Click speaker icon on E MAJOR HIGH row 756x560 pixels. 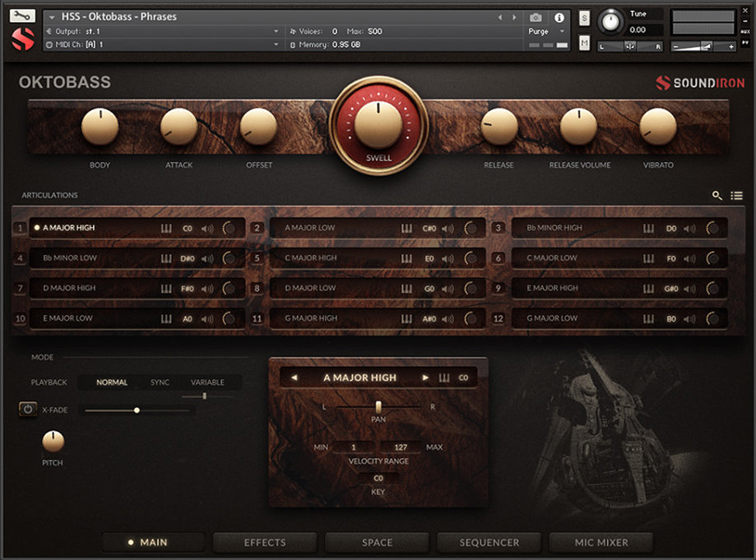coord(690,289)
